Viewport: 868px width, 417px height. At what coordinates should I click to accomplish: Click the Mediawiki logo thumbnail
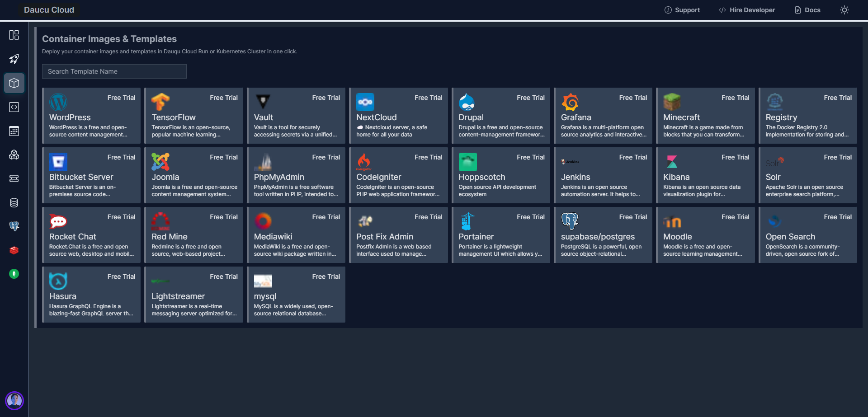(263, 221)
